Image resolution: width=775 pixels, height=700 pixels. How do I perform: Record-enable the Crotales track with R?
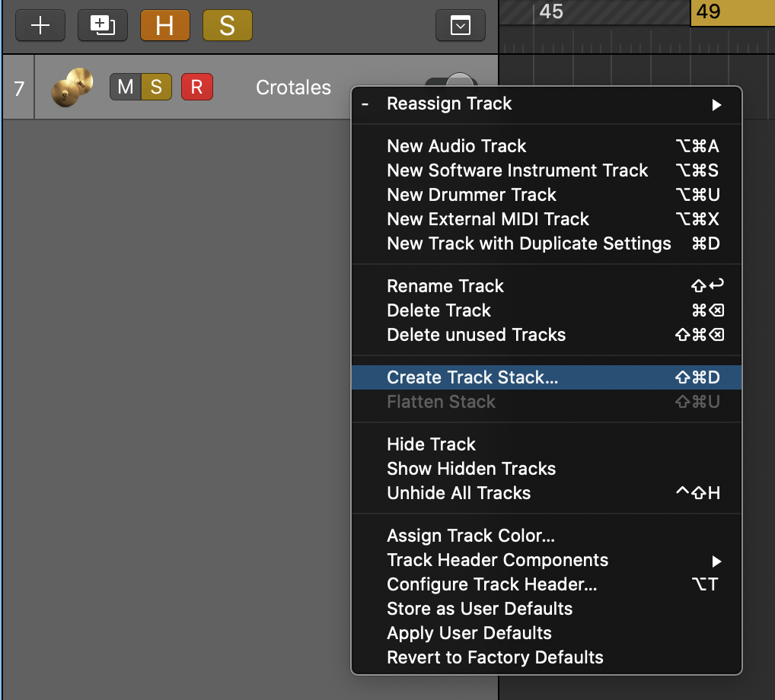(196, 87)
